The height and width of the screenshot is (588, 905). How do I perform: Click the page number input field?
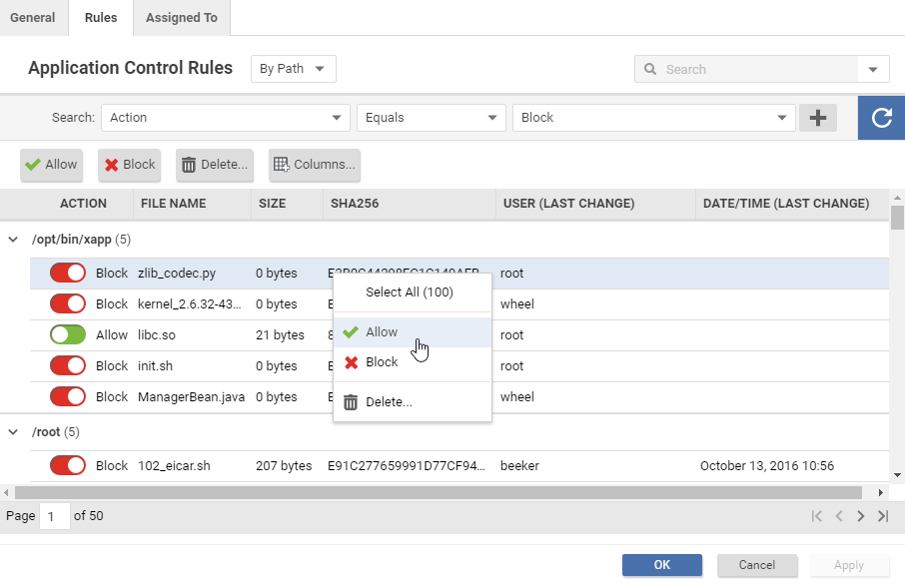click(x=54, y=516)
